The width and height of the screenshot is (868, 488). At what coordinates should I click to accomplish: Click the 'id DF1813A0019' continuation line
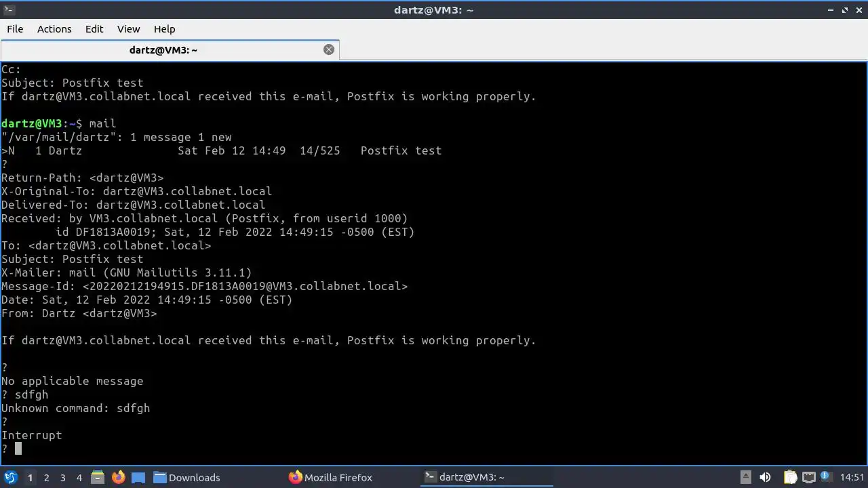point(235,232)
